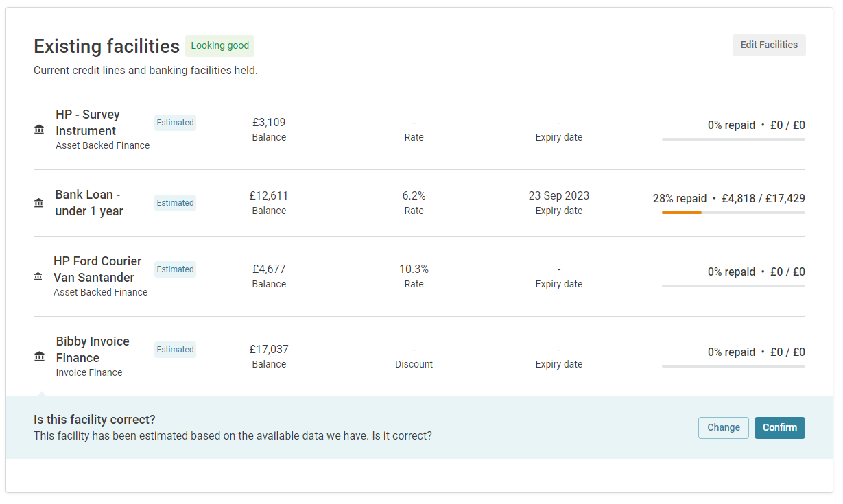Click 0% repaid text on HP - Survey Instrument

tap(731, 125)
